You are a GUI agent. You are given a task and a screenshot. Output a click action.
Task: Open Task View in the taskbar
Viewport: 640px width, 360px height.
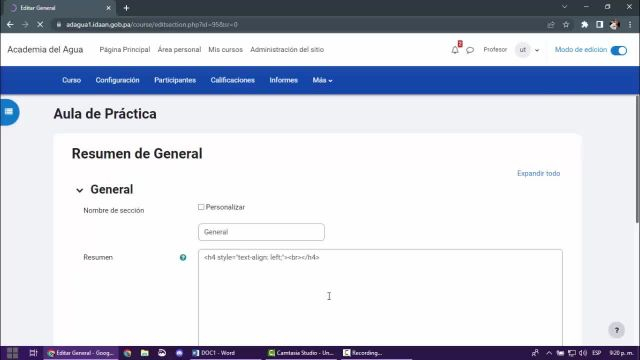33,353
